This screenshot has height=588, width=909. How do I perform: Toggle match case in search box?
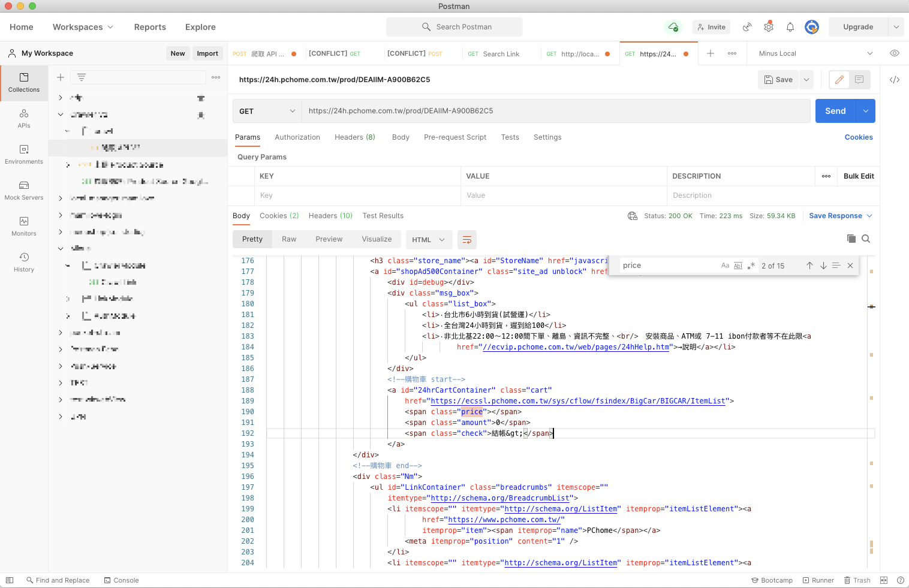[x=726, y=266]
